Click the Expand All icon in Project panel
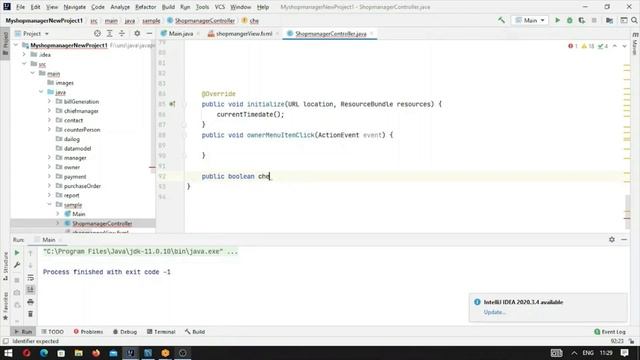Viewport: 640px width, 360px height. tap(109, 33)
